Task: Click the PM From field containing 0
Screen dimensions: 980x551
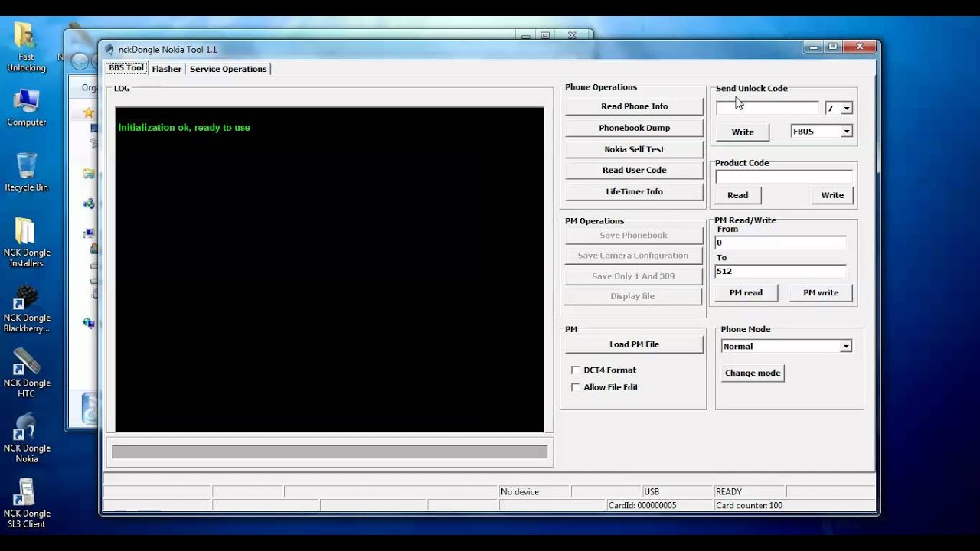Action: tap(780, 243)
